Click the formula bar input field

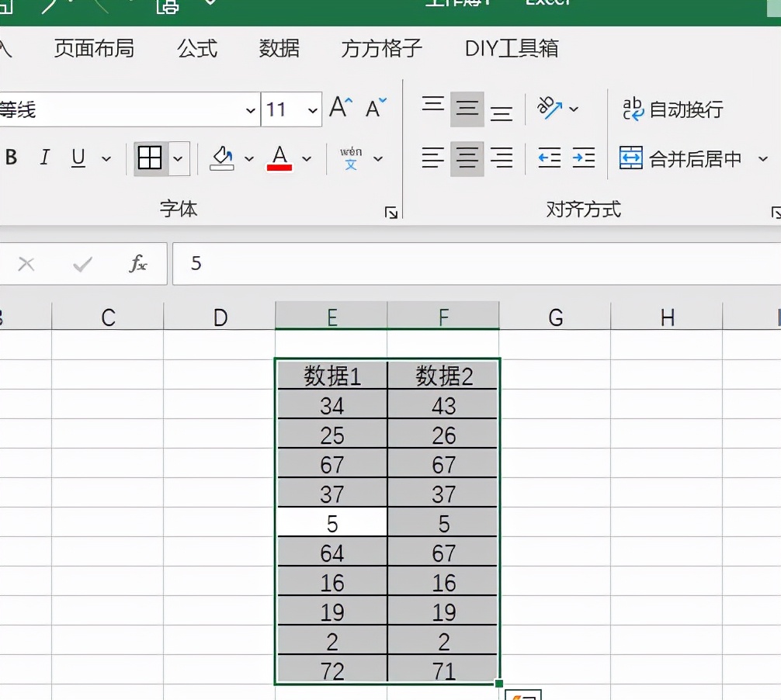476,264
